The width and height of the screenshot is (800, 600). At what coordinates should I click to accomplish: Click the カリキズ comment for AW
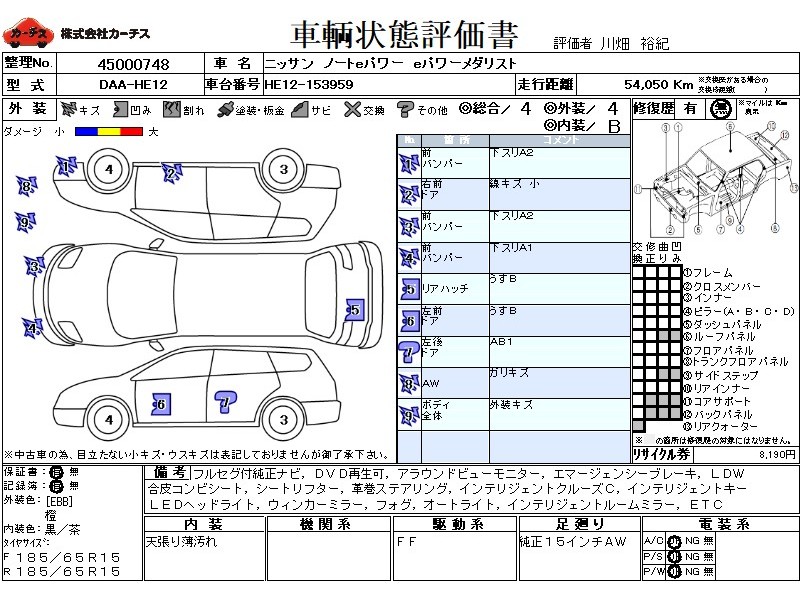coord(509,372)
